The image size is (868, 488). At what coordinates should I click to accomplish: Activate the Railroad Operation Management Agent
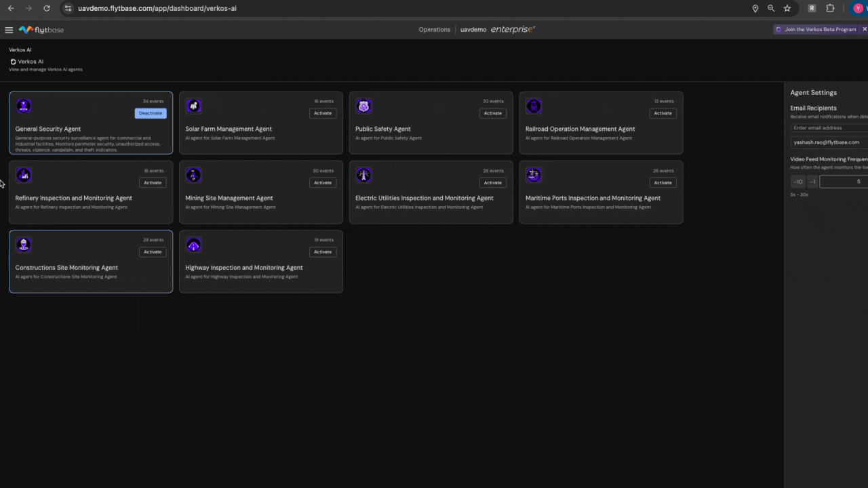663,113
